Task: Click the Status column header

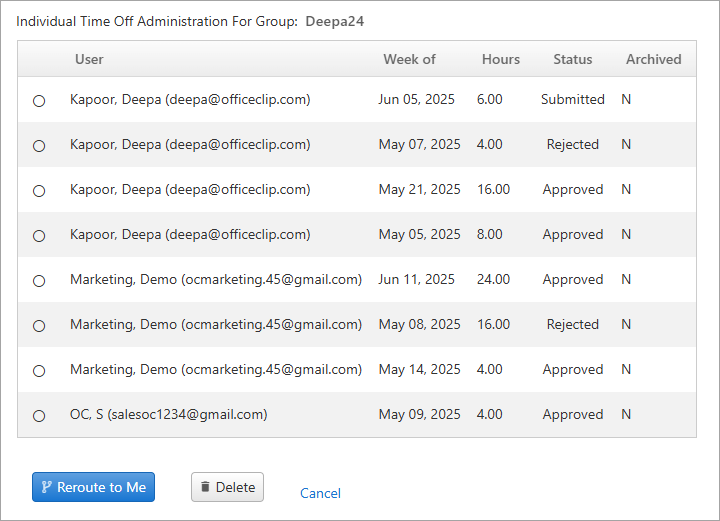Action: tap(573, 59)
